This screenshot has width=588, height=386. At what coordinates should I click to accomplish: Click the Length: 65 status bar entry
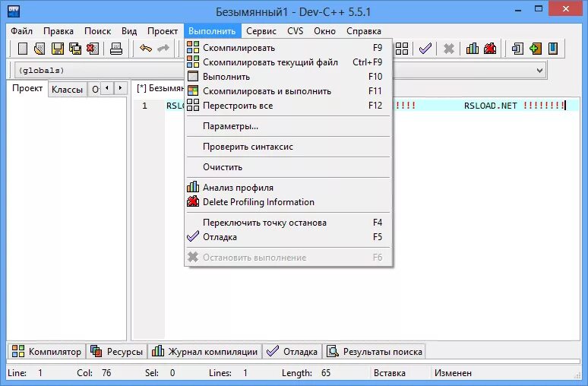(306, 373)
